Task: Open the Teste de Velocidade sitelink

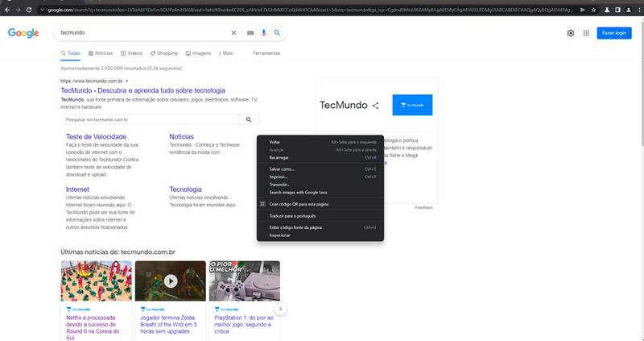Action: pos(96,136)
